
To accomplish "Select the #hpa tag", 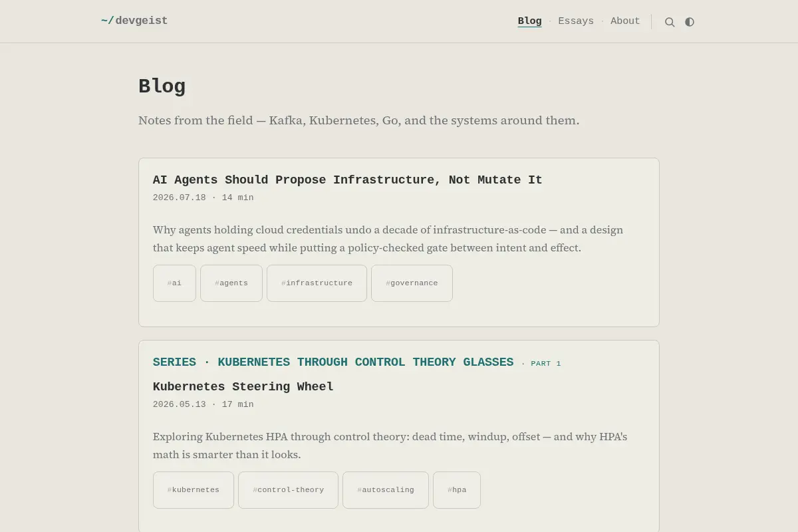I will point(457,490).
